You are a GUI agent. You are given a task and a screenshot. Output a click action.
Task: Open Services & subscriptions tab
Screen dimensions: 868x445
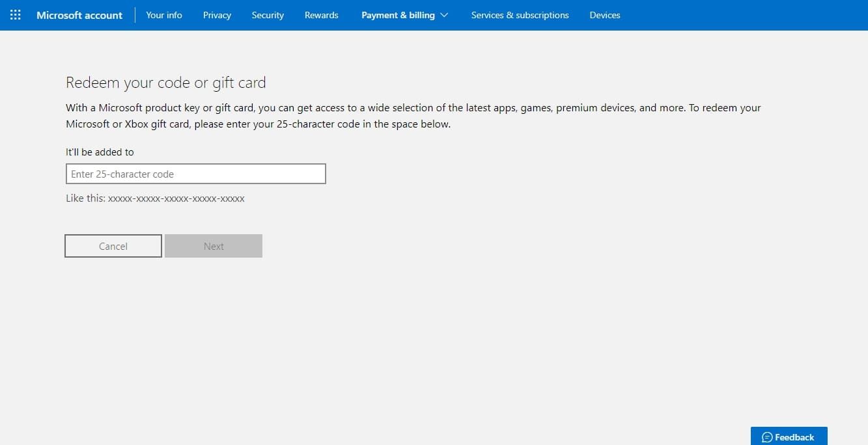coord(520,15)
